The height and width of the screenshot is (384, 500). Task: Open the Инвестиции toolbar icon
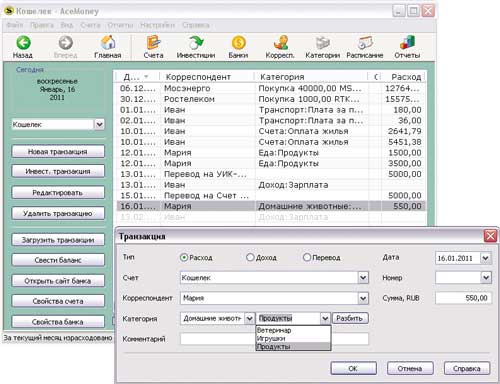pos(196,43)
